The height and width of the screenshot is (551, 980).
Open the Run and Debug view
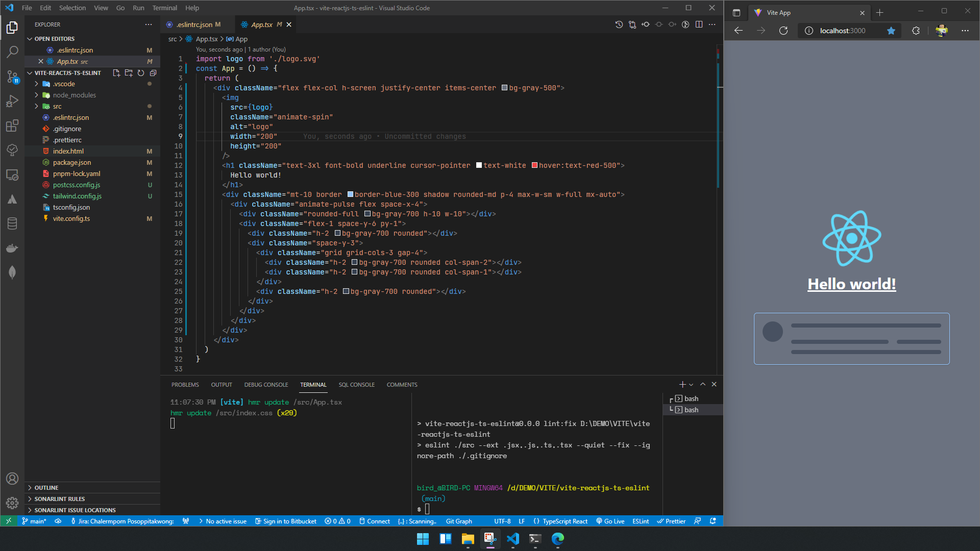(12, 101)
